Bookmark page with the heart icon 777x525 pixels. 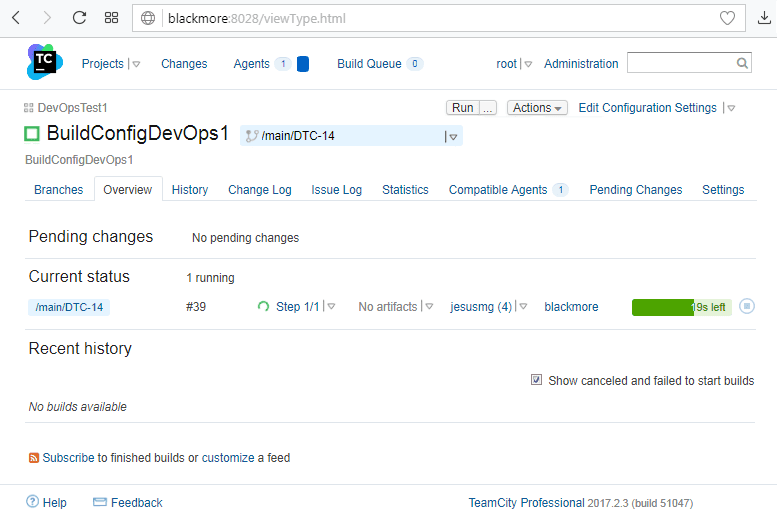point(727,18)
